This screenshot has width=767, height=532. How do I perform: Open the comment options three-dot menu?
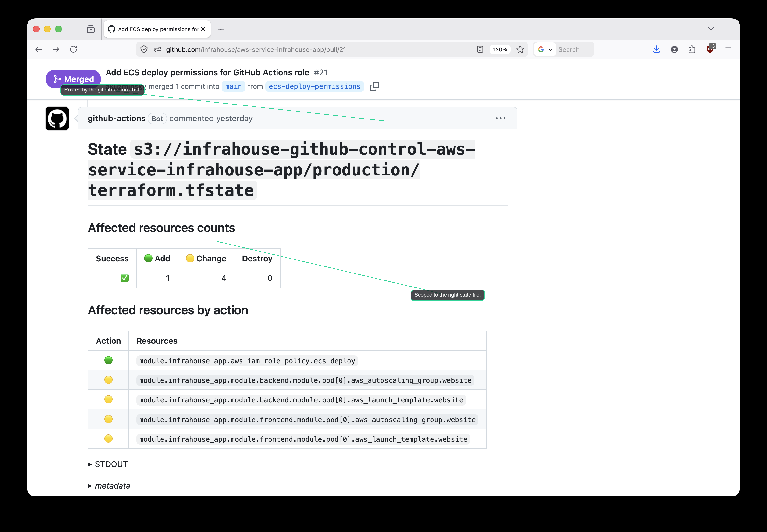click(x=501, y=118)
